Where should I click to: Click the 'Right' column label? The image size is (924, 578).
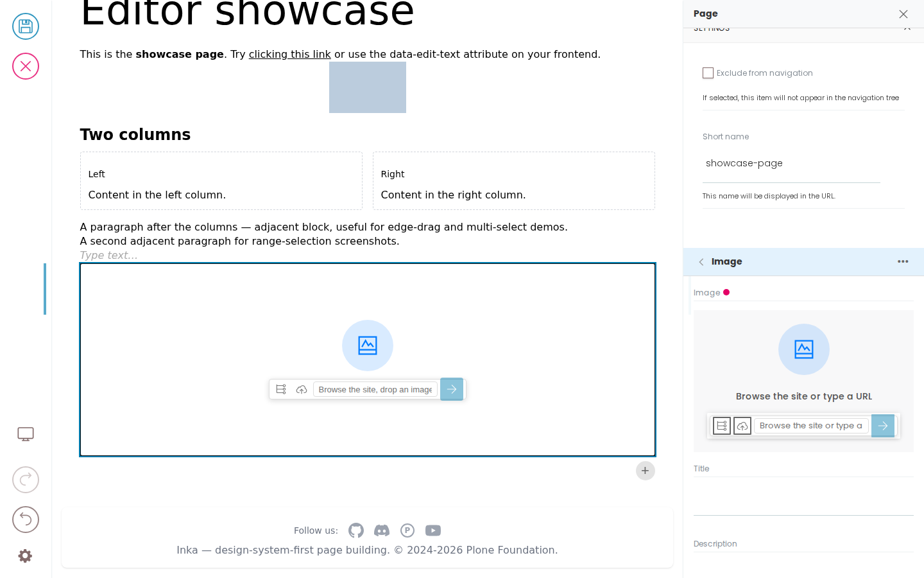[x=393, y=174]
